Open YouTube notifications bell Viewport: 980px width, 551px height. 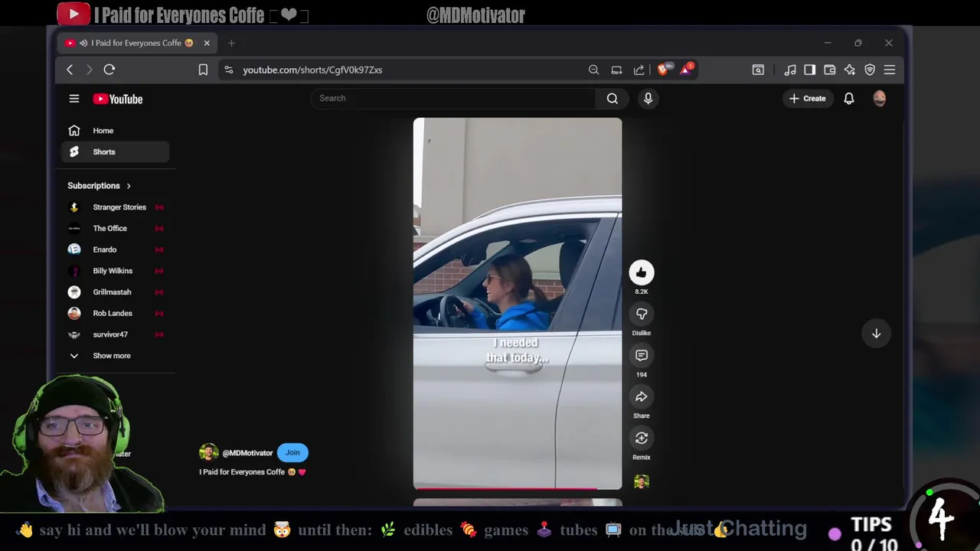click(849, 98)
